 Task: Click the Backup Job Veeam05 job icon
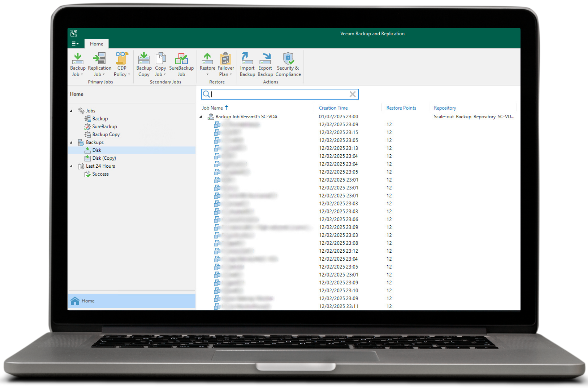click(x=211, y=117)
